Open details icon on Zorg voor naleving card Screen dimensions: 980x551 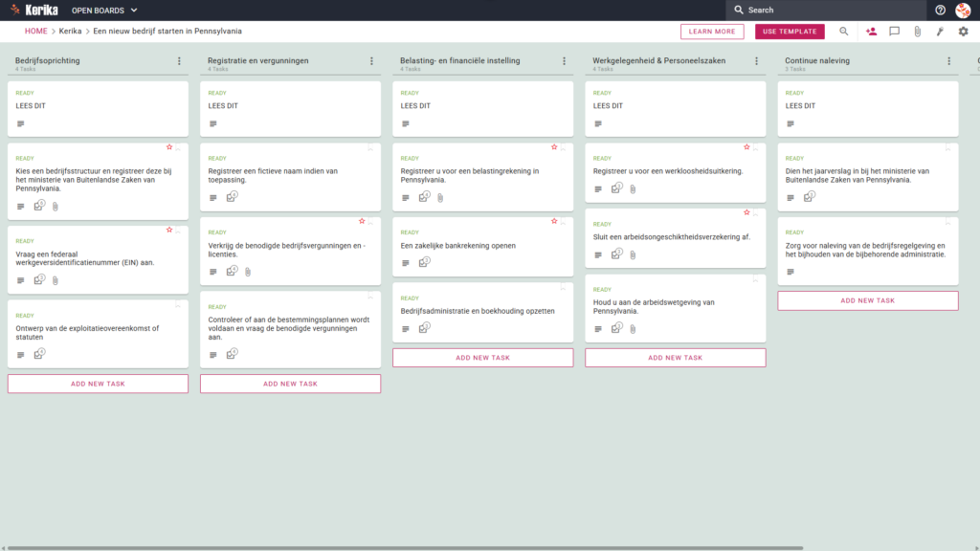(791, 272)
